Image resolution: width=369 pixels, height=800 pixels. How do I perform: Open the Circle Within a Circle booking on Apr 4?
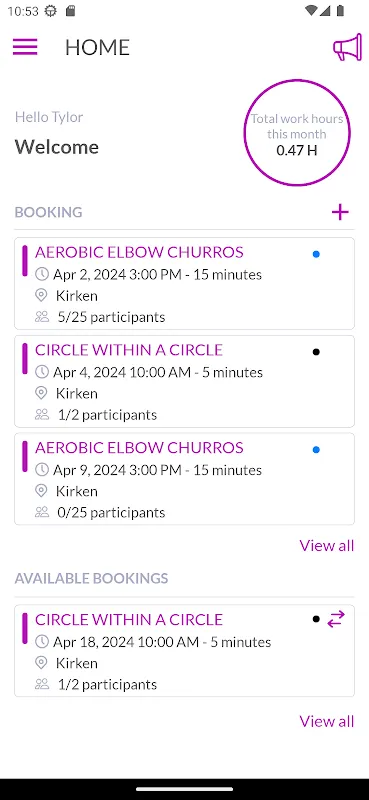[184, 381]
